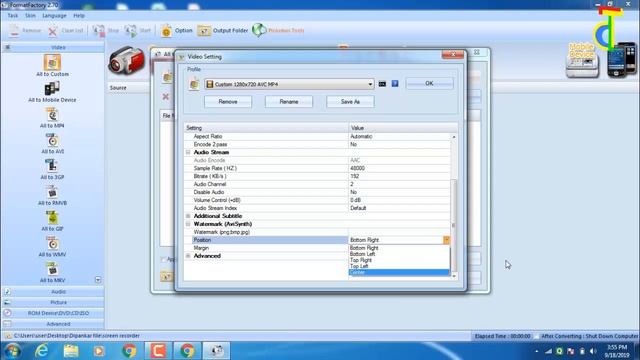The width and height of the screenshot is (640, 360).
Task: Select the Margin setting row
Action: pyautogui.click(x=266, y=248)
